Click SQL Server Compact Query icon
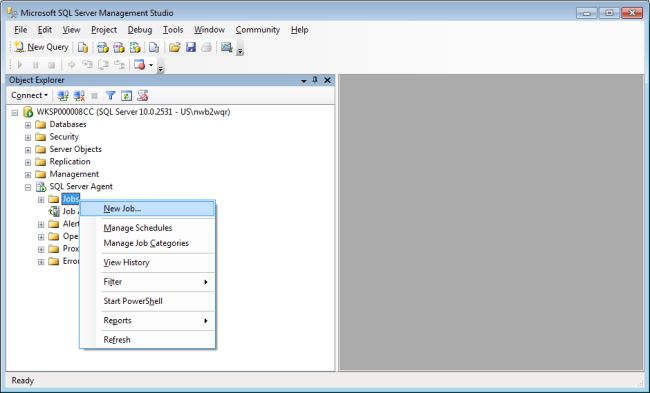Screen dimensions: 650x393 click(x=154, y=48)
